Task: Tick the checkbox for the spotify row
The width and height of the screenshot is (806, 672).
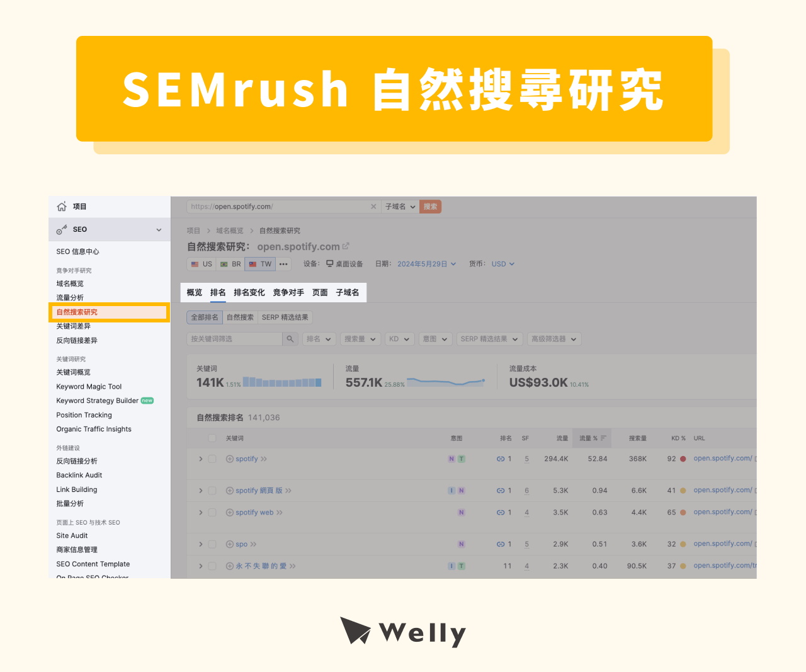Action: point(212,459)
